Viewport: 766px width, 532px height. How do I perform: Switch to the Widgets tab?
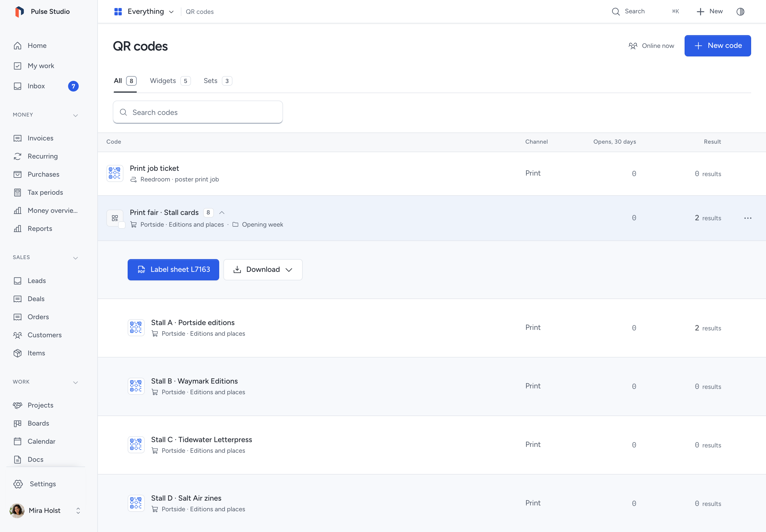[170, 81]
